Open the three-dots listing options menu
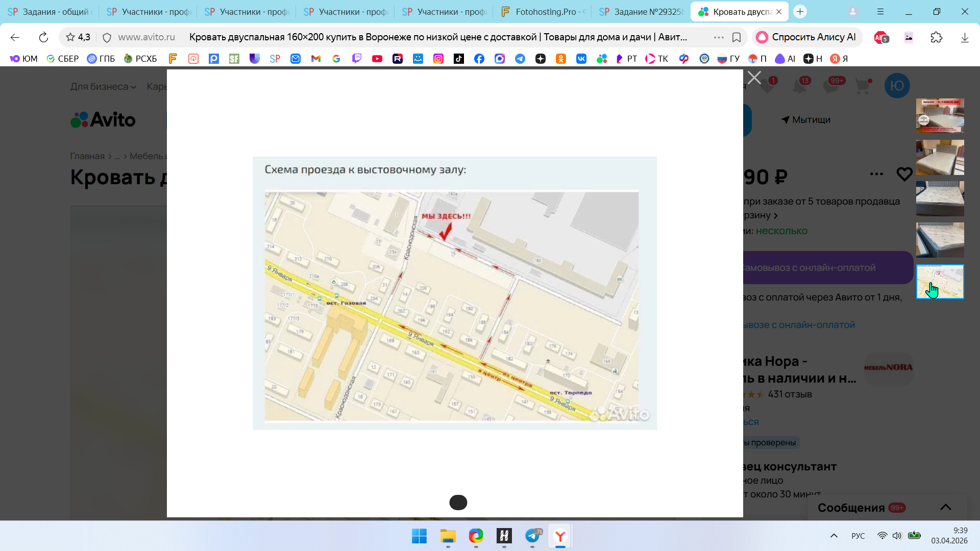 (876, 174)
